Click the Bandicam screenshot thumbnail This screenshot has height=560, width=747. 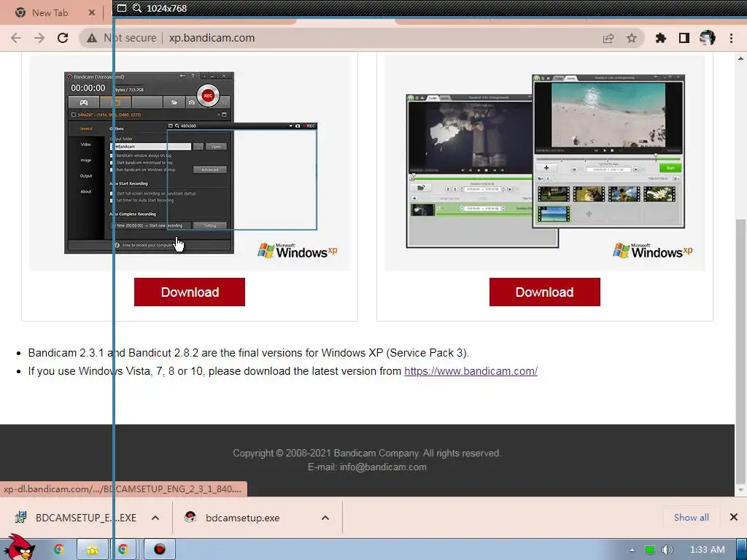point(190,163)
